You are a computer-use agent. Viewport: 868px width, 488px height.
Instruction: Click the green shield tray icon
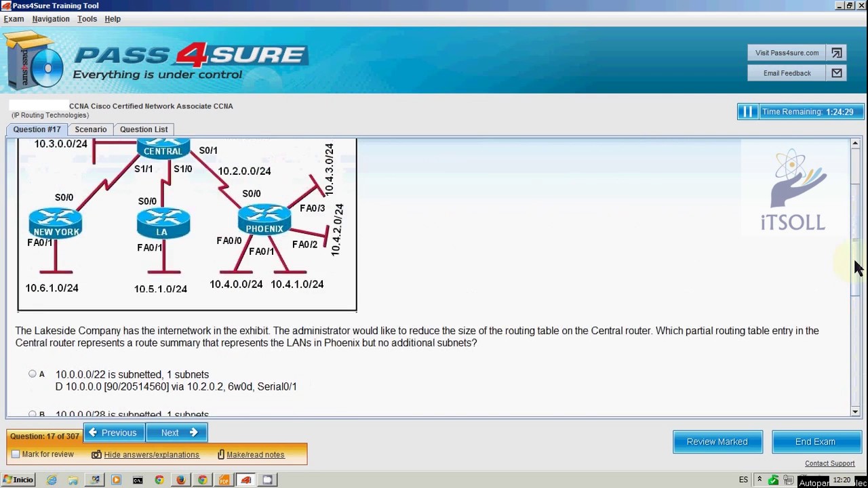coord(772,480)
